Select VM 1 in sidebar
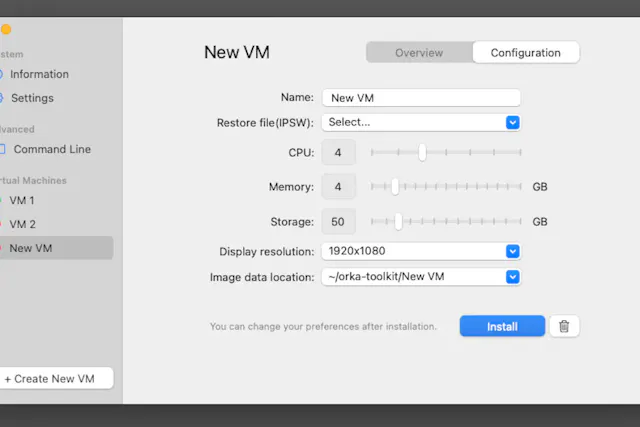Viewport: 640px width, 427px height. (22, 200)
